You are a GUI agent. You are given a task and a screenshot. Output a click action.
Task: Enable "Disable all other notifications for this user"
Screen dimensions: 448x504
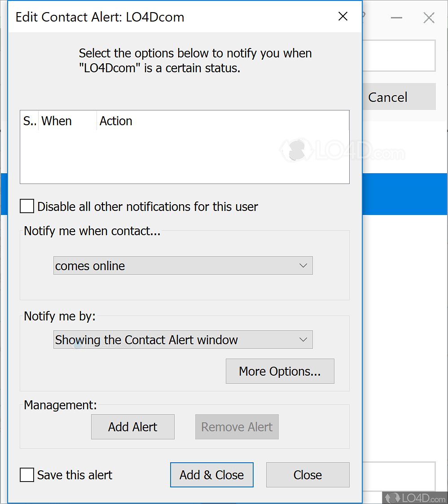[26, 206]
